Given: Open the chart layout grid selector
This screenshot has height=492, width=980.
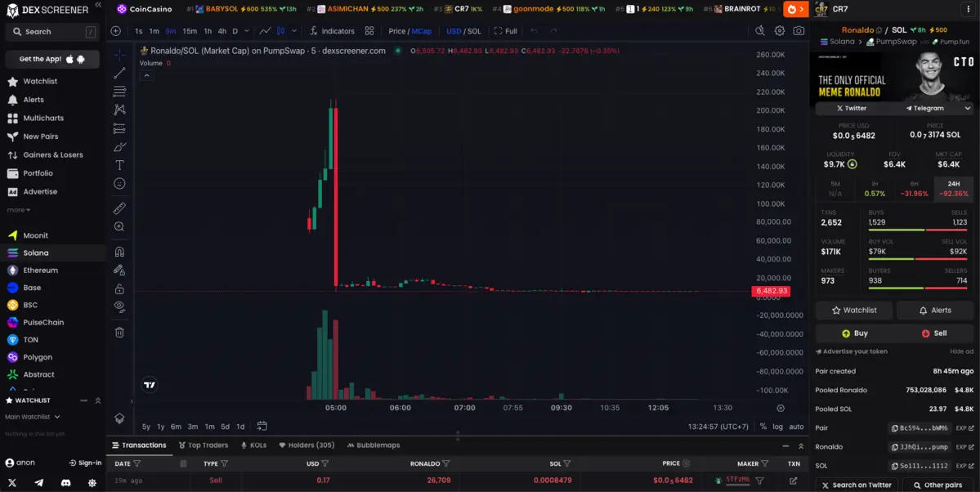Looking at the screenshot, I should tap(369, 30).
